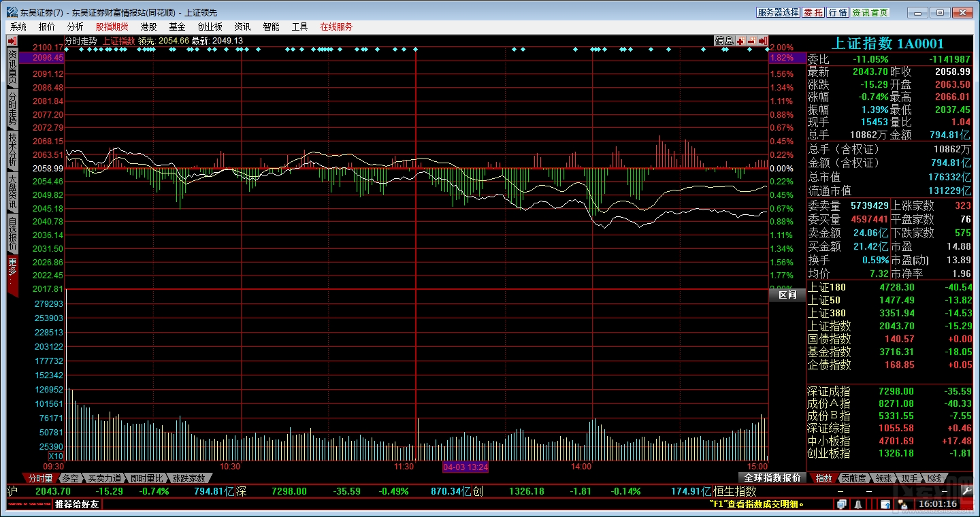Click the 上证指数 1A0001 title

coord(889,44)
